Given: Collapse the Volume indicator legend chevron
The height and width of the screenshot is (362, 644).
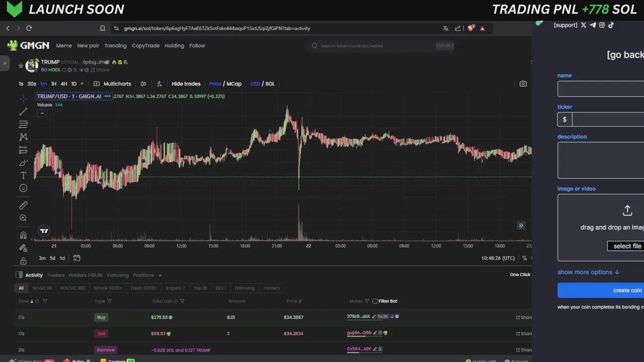Looking at the screenshot, I should pos(42,114).
